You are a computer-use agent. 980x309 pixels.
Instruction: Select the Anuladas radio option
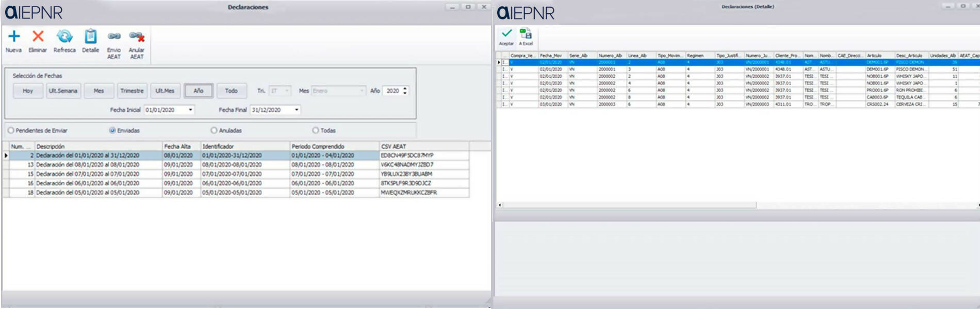(214, 131)
